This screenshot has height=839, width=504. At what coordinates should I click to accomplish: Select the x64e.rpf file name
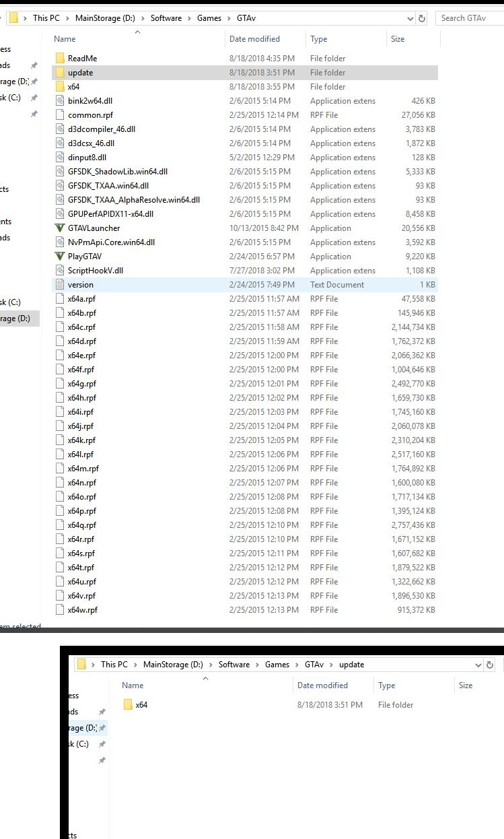tap(81, 356)
